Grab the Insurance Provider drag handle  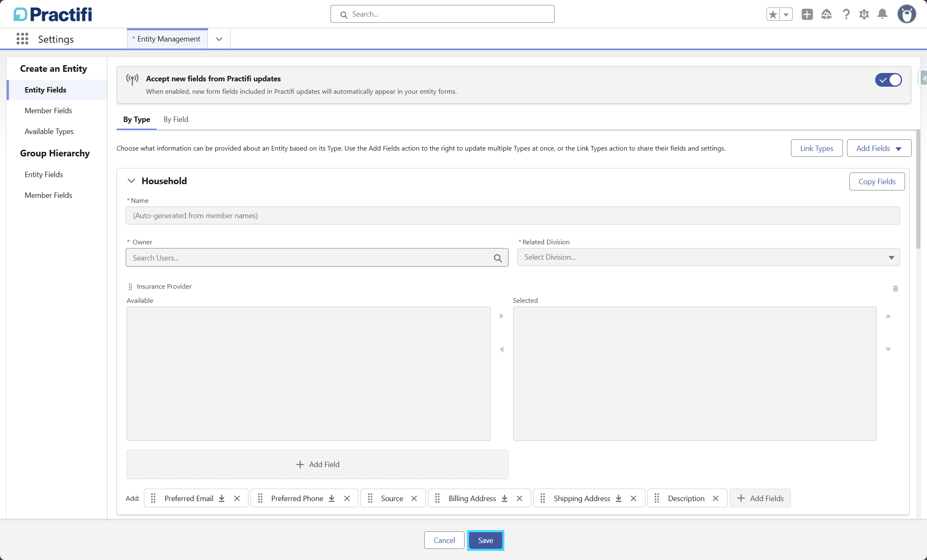[x=130, y=287]
